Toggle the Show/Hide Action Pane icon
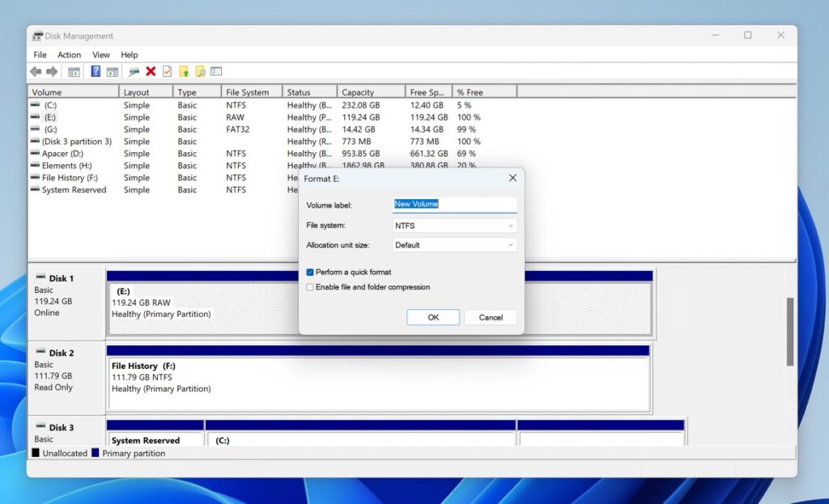Image resolution: width=829 pixels, height=504 pixels. (x=112, y=71)
